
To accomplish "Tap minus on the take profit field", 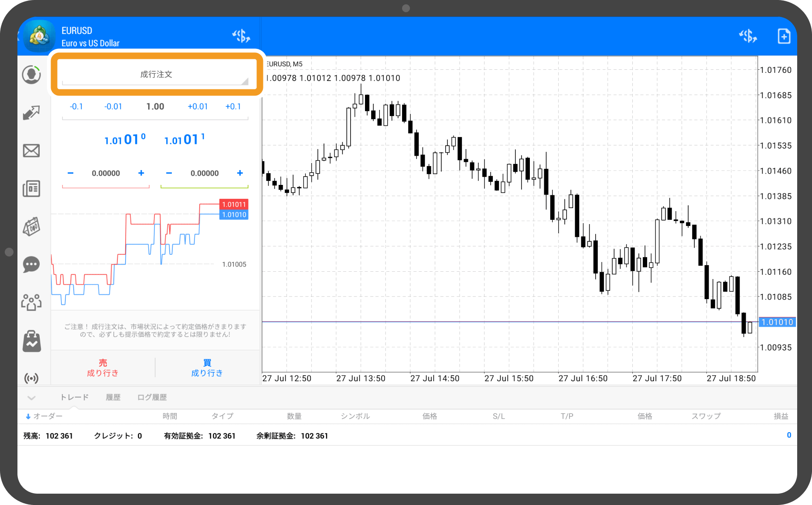I will tap(169, 173).
